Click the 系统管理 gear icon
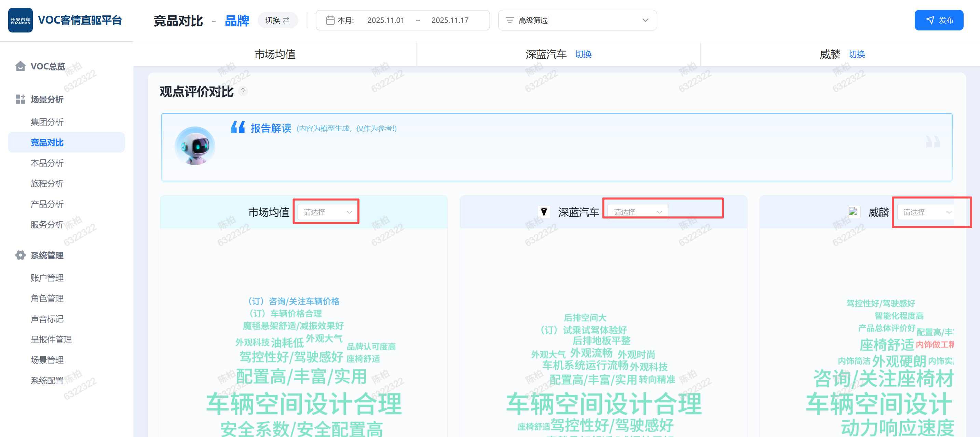This screenshot has width=980, height=437. tap(20, 255)
